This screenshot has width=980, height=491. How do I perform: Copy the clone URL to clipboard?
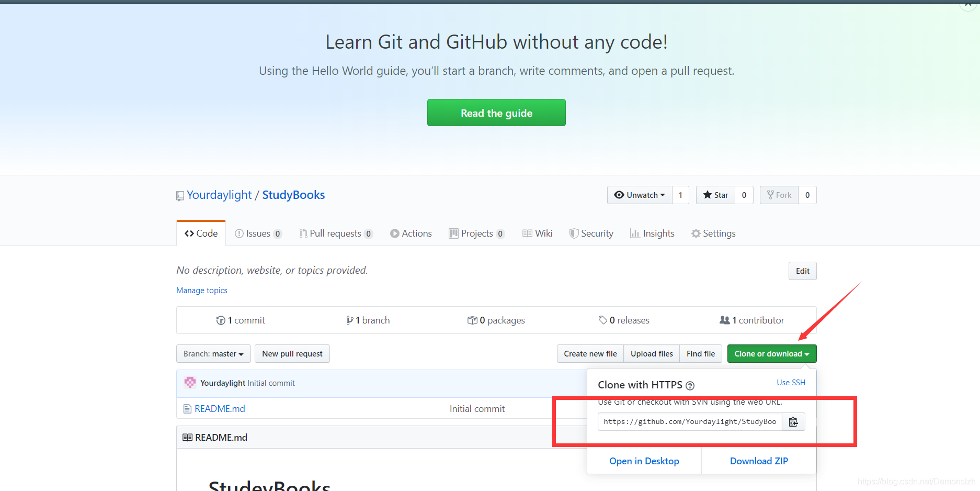[793, 421]
